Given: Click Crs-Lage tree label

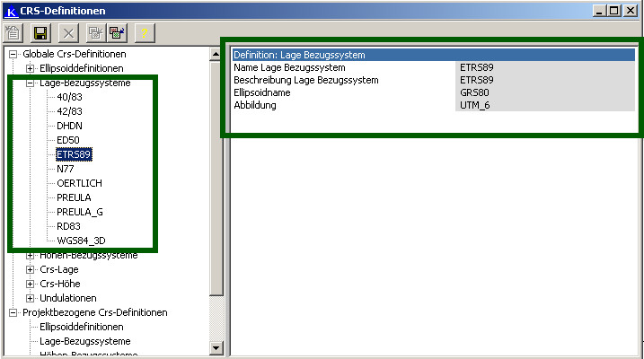Looking at the screenshot, I should click(59, 269).
